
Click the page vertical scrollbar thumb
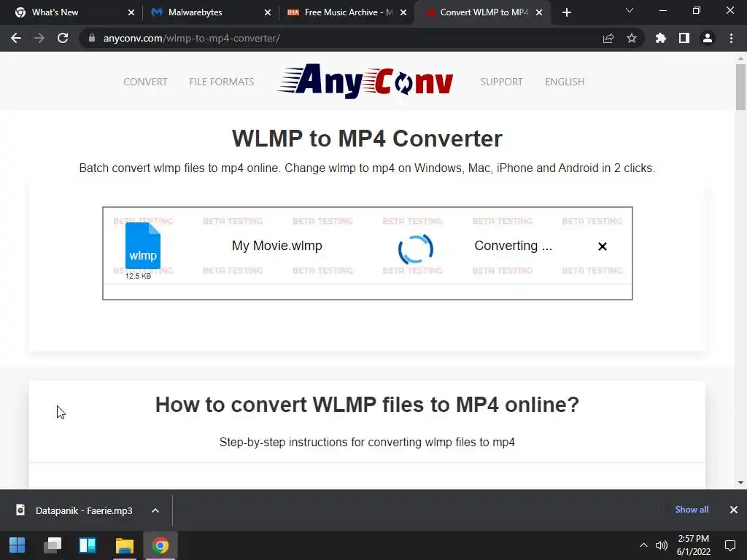tap(740, 87)
